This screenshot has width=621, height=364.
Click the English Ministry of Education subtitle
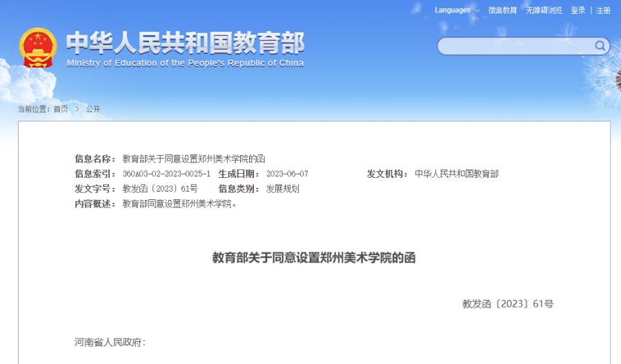185,63
